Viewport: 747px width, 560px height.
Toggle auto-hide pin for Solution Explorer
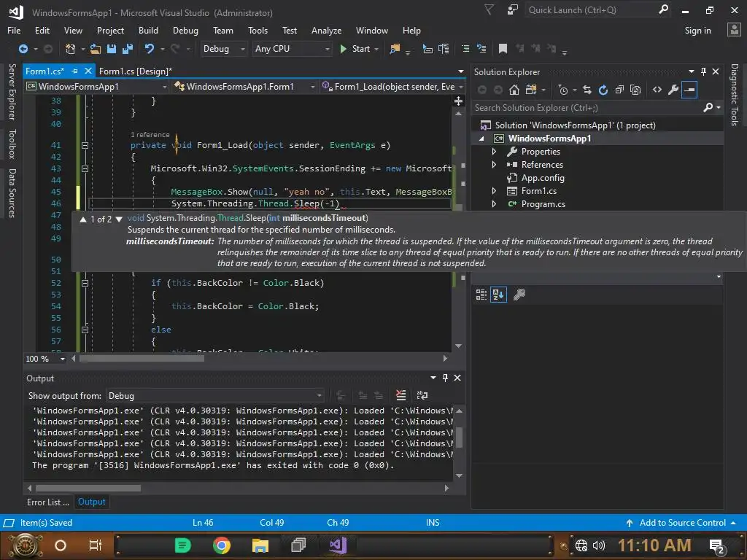tap(704, 71)
